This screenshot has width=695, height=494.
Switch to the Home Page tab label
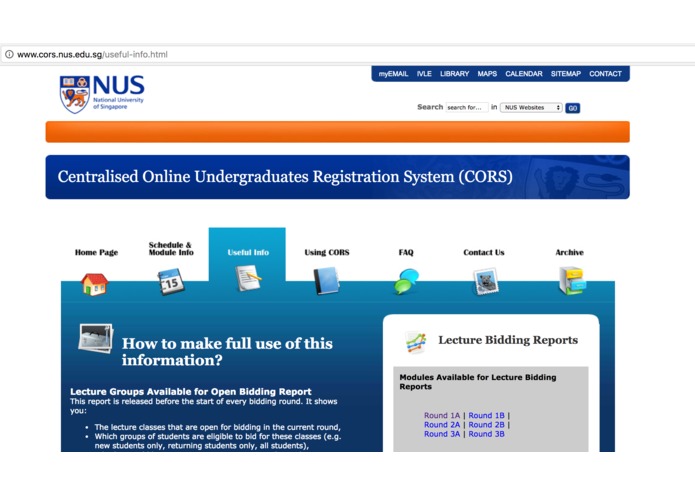pos(96,252)
